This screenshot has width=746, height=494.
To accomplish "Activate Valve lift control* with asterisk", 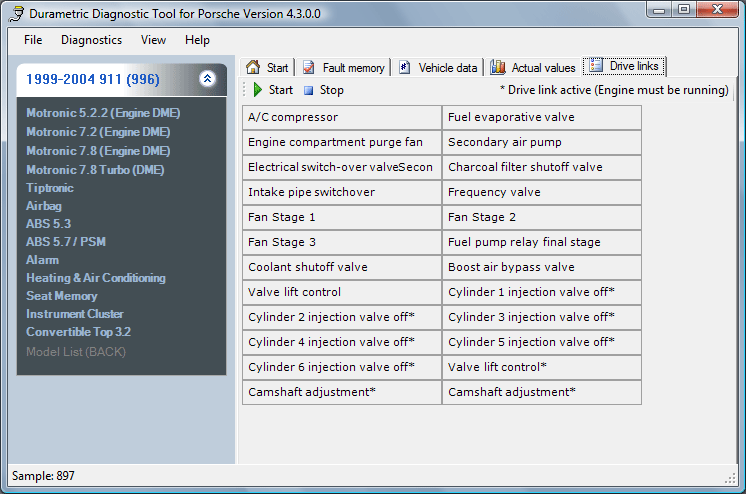I will click(541, 367).
